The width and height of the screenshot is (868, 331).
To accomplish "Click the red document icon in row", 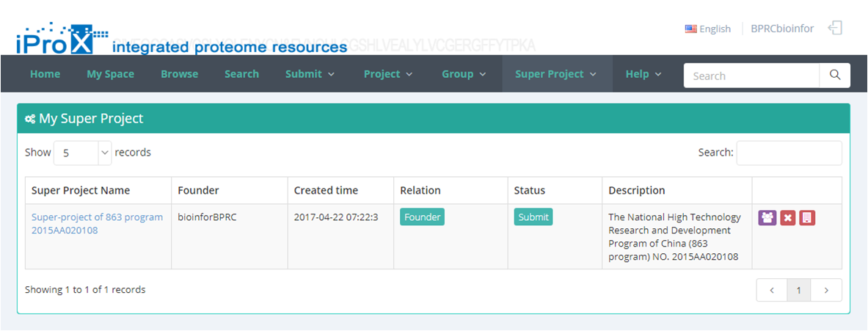I will [x=807, y=217].
